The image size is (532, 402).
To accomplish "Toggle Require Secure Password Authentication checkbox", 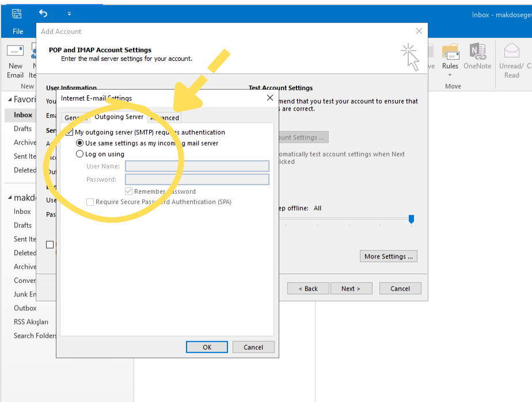I will click(x=90, y=202).
